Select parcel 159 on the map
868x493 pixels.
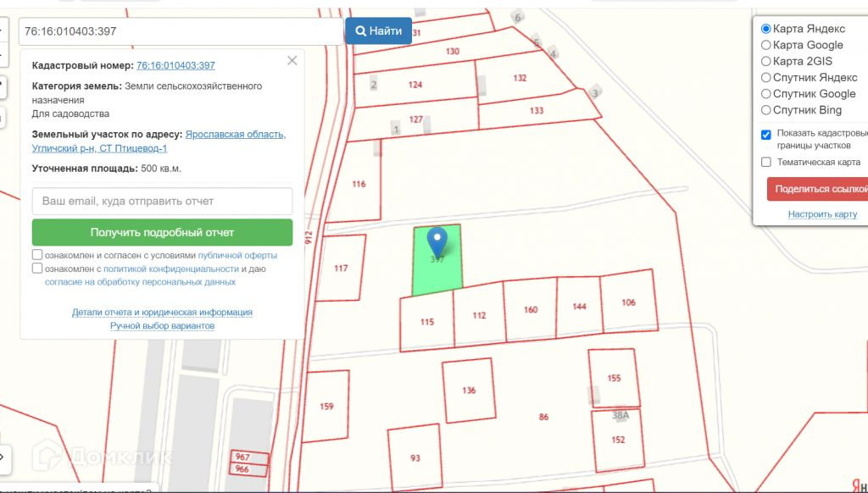point(326,407)
